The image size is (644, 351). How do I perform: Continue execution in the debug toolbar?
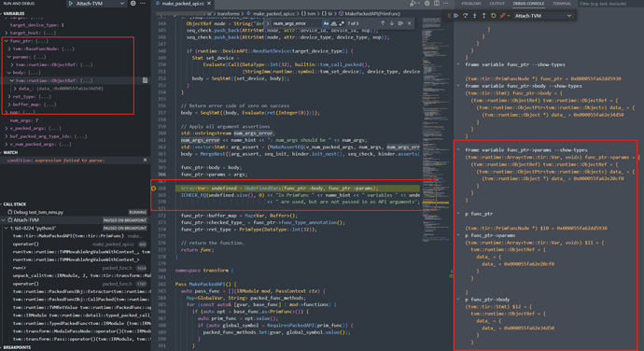coord(455,16)
